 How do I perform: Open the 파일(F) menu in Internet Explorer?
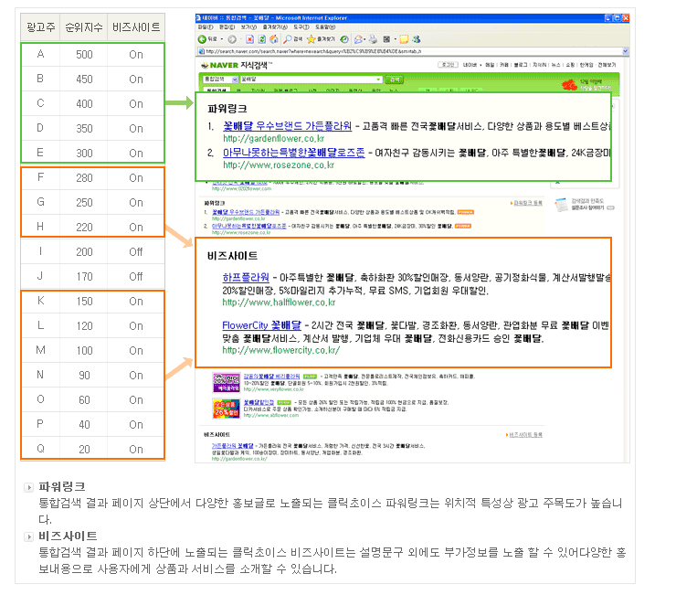[x=205, y=27]
